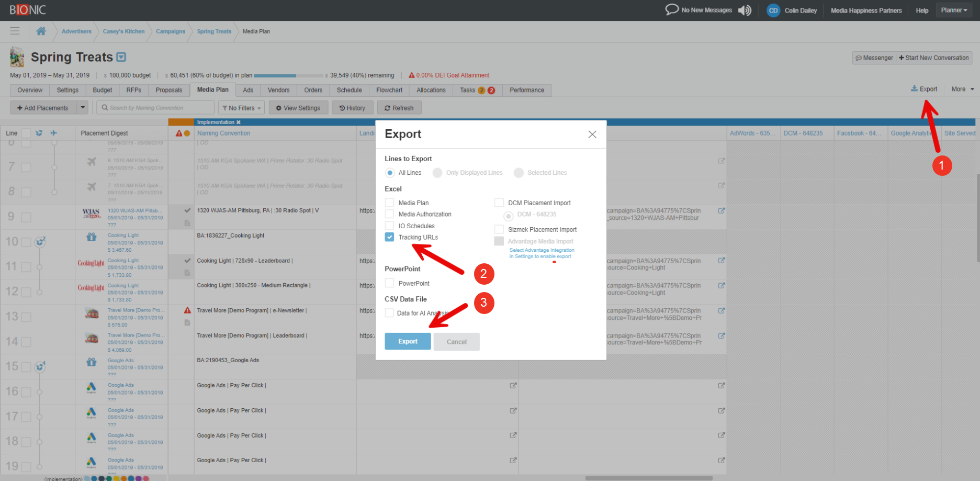This screenshot has width=980, height=481.
Task: Click the gift icon on row 10
Action: pos(92,237)
